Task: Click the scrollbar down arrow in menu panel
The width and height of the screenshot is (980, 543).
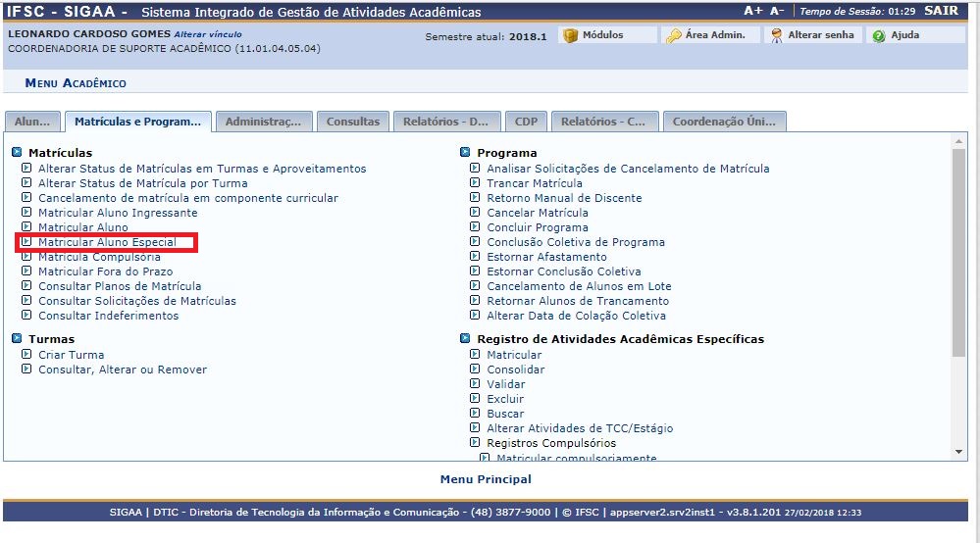Action: click(x=958, y=451)
